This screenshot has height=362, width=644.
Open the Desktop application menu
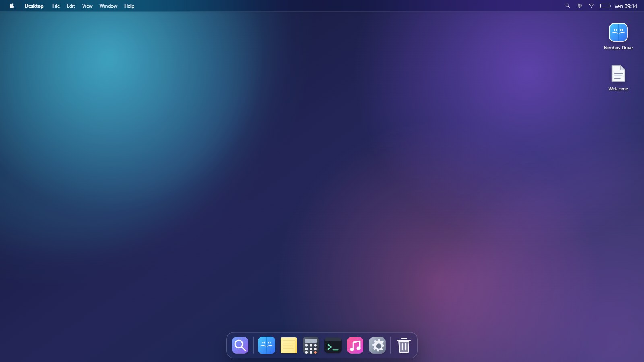[x=34, y=6]
